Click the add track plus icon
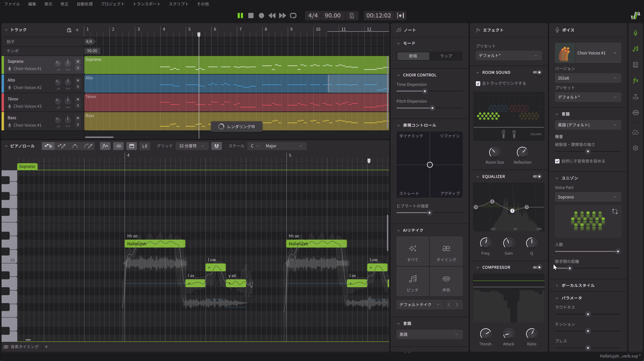The height and width of the screenshot is (361, 644). tap(77, 30)
